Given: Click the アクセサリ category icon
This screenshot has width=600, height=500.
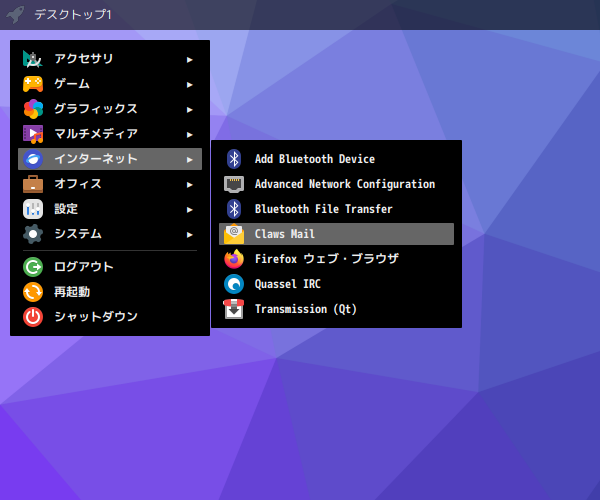Looking at the screenshot, I should coord(33,59).
